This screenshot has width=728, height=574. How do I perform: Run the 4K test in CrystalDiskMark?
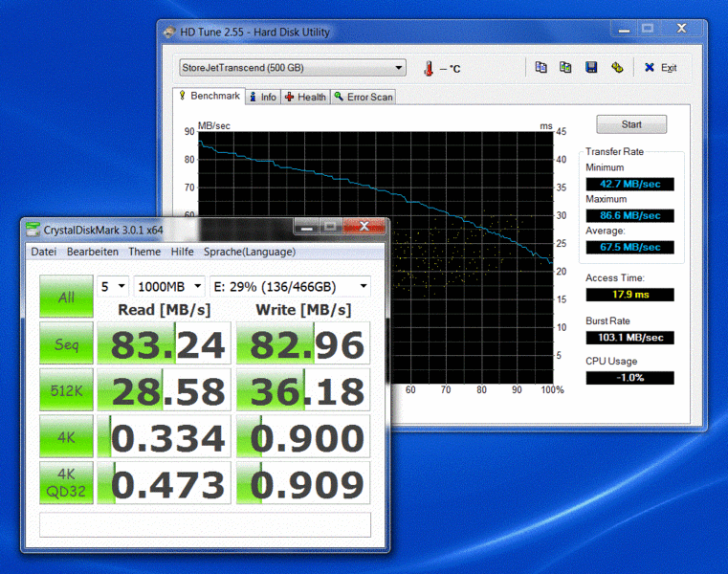coord(66,436)
